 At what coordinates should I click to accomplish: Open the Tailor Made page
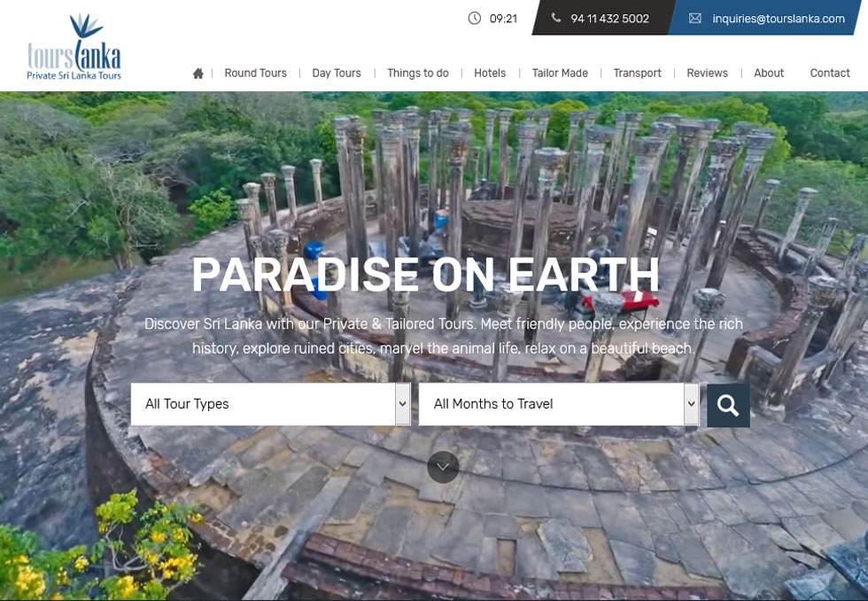(x=560, y=73)
